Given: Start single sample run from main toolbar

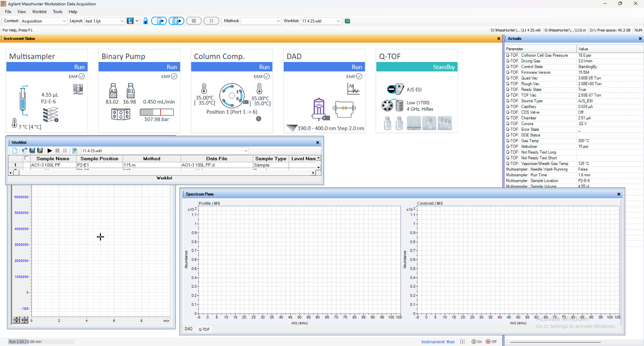Looking at the screenshot, I should coord(159,21).
